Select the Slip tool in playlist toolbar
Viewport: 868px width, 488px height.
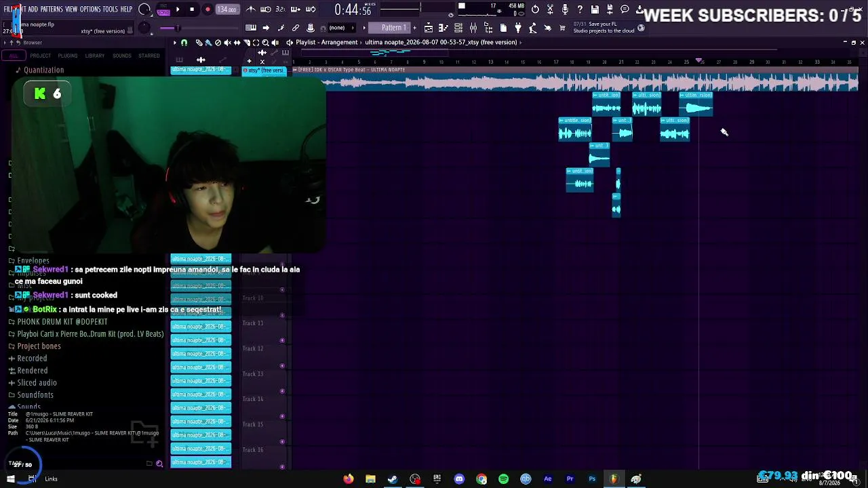[x=237, y=42]
